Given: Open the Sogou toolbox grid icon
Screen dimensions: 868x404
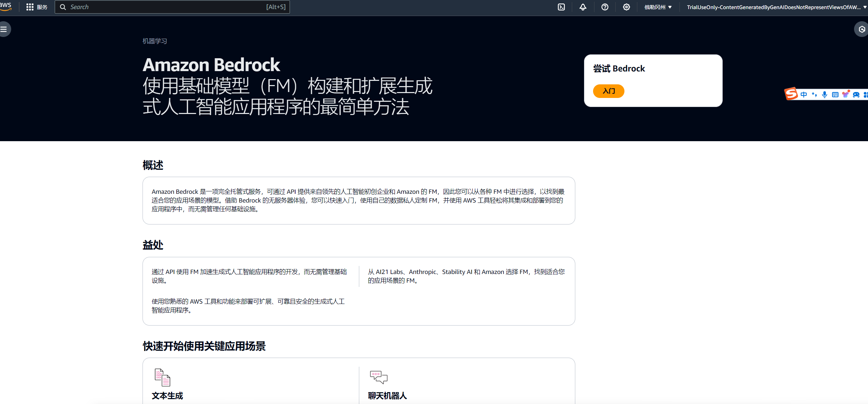Looking at the screenshot, I should point(866,94).
